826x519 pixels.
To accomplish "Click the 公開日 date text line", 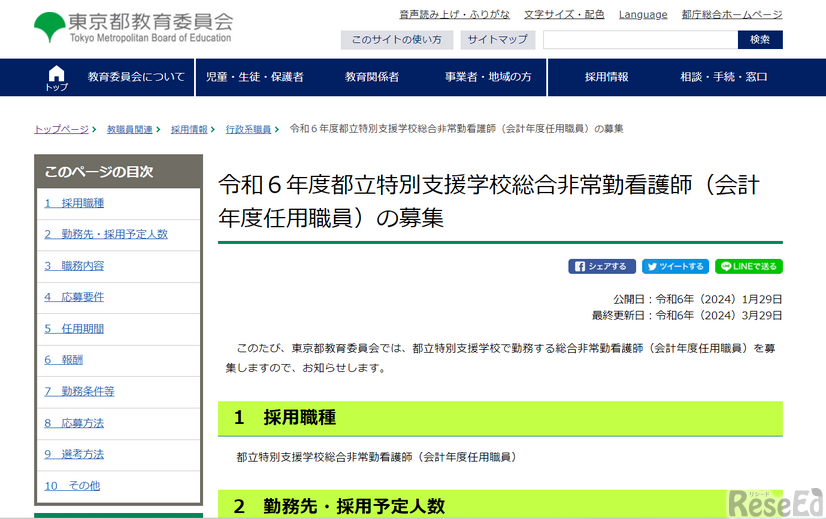I will [697, 299].
